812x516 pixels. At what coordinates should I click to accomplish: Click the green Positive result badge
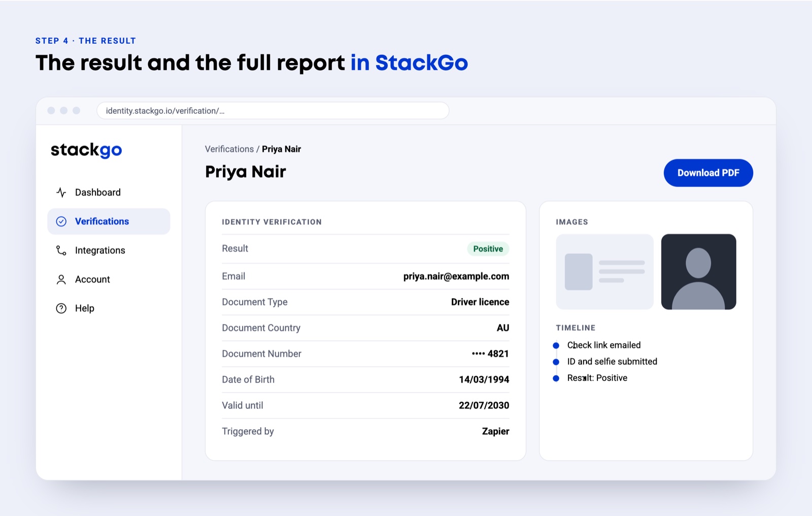tap(488, 249)
